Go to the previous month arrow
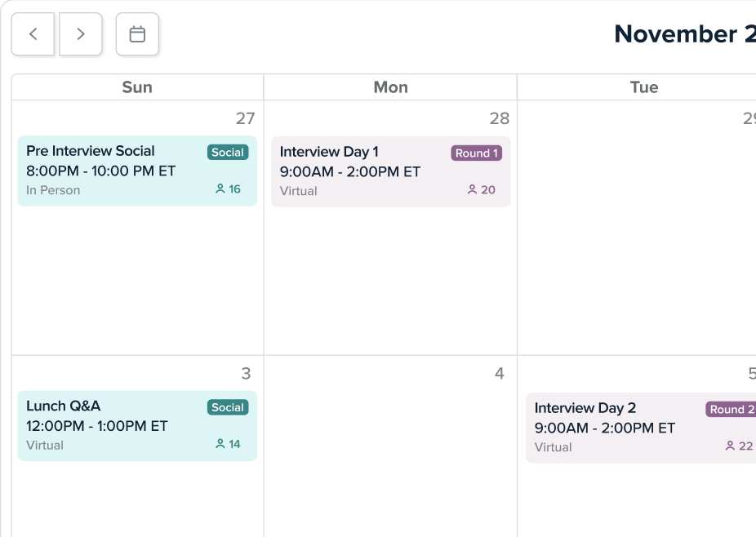The width and height of the screenshot is (756, 537). 33,34
